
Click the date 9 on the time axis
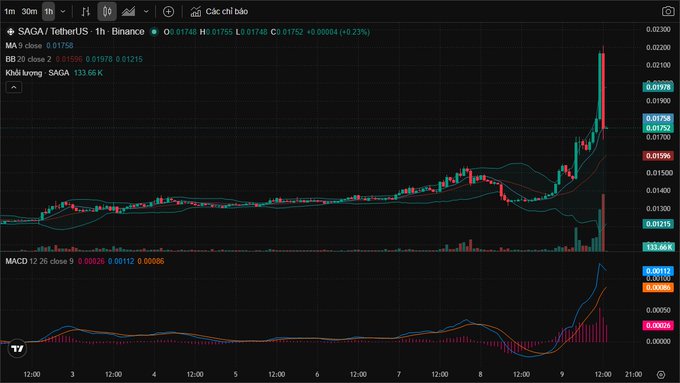coord(562,374)
